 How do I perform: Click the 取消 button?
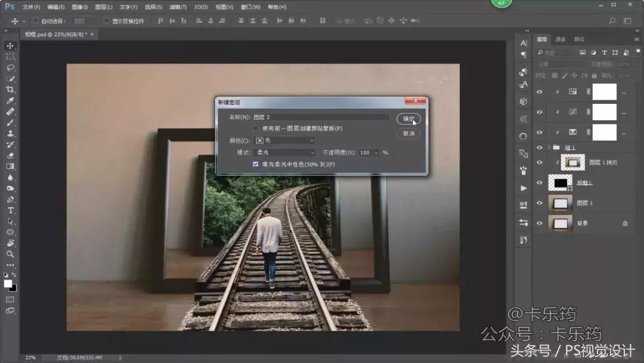click(408, 134)
